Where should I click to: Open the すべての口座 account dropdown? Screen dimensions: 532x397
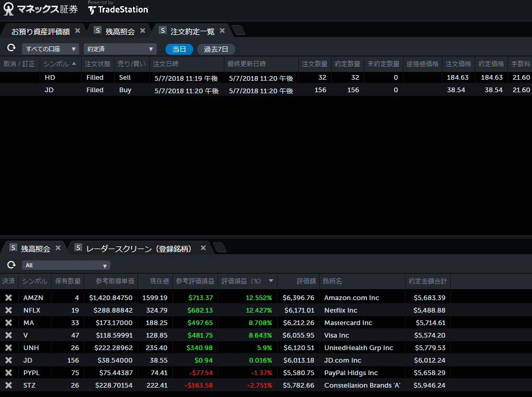tap(50, 49)
